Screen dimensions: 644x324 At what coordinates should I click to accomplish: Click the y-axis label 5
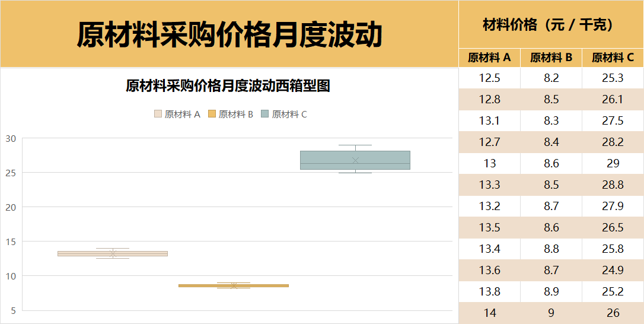coord(14,311)
